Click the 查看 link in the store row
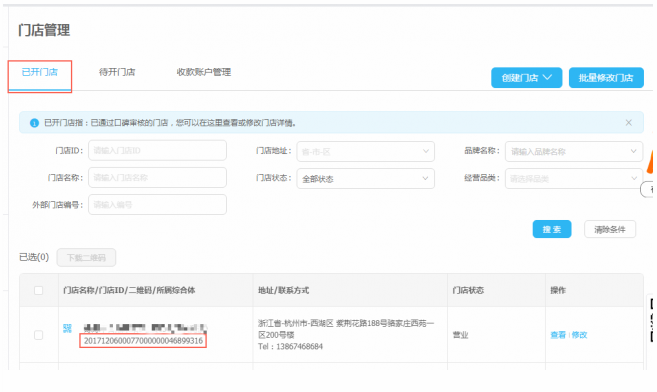657x392 pixels. 558,335
